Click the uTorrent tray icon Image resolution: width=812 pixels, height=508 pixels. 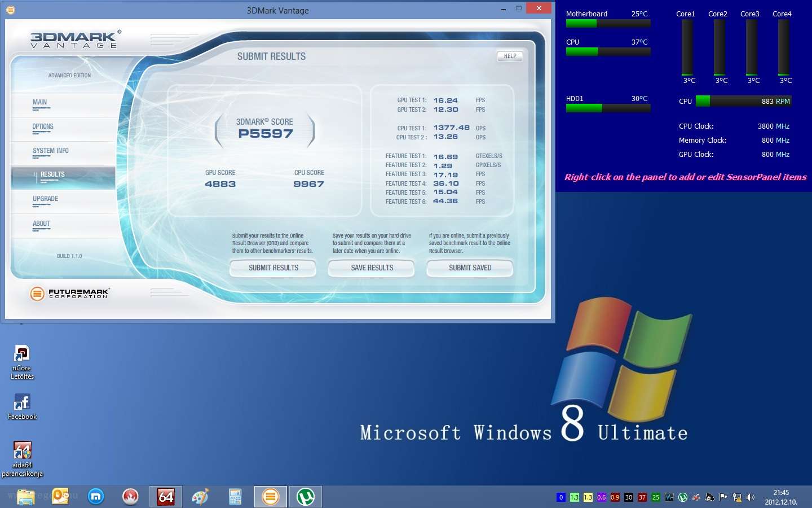(x=683, y=497)
